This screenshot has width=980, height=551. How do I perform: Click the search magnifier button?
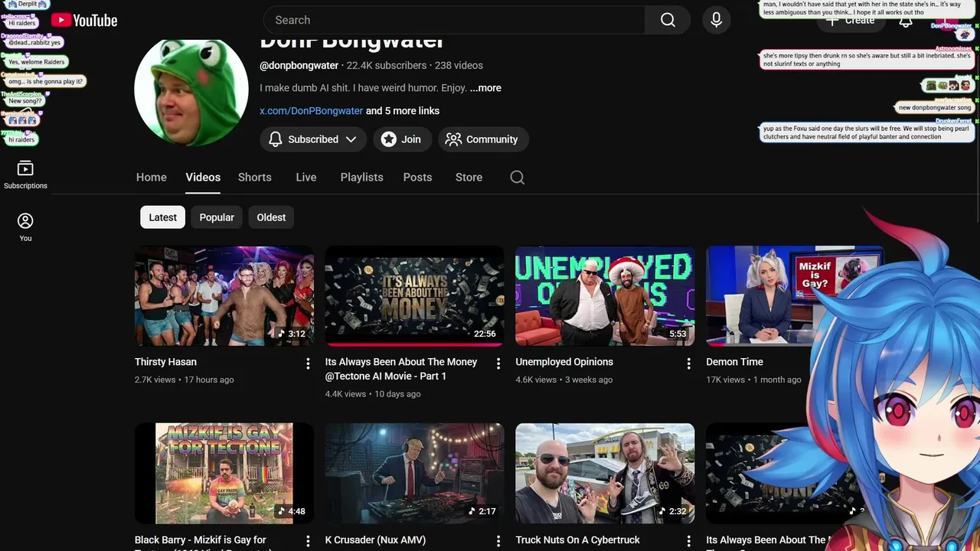pos(668,20)
